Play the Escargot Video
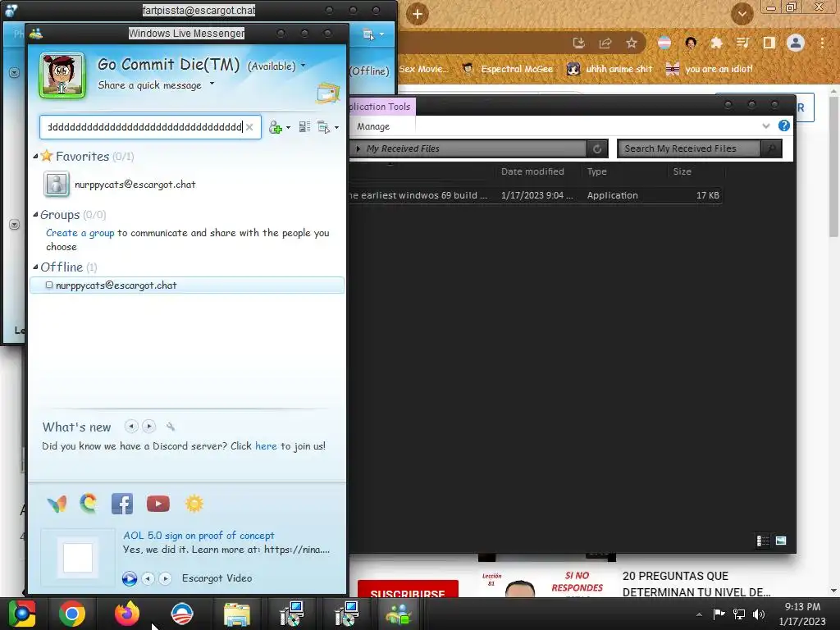 130,578
